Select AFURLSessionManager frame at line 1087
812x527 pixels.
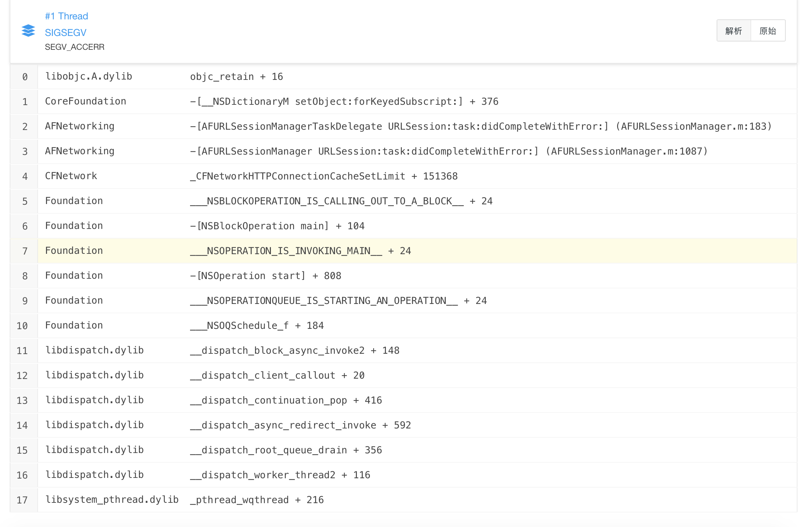(x=404, y=151)
